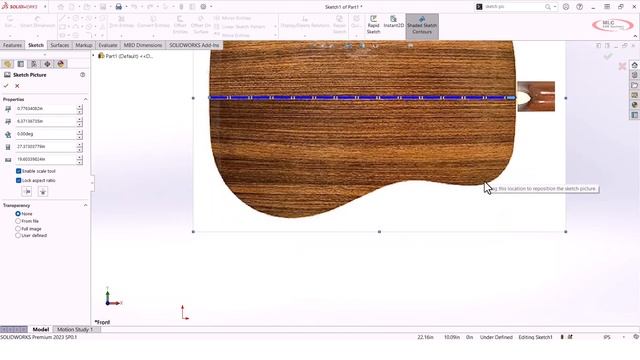Select From file transparency option

coord(18,221)
